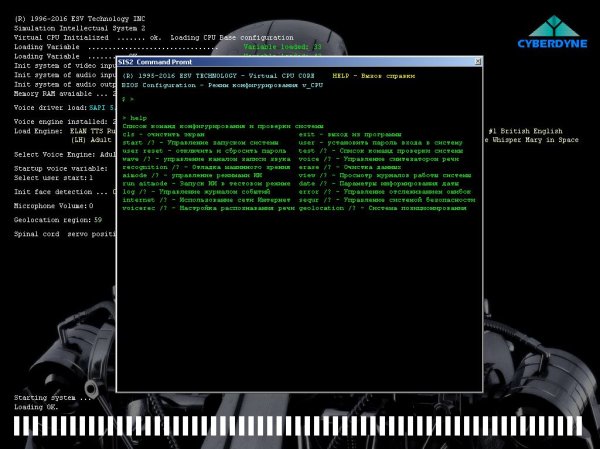The height and width of the screenshot is (449, 600).
Task: Click the 'aimode /?' command entry
Action: 192,175
